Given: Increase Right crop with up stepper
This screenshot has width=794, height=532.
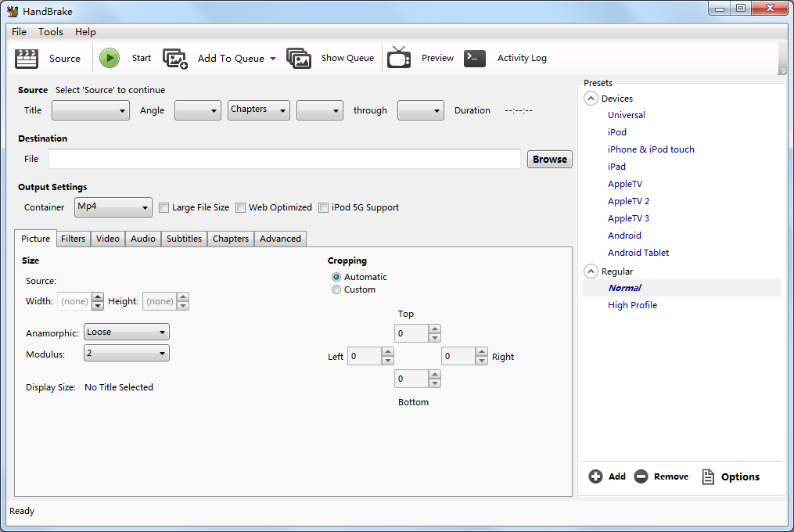Looking at the screenshot, I should tap(482, 351).
